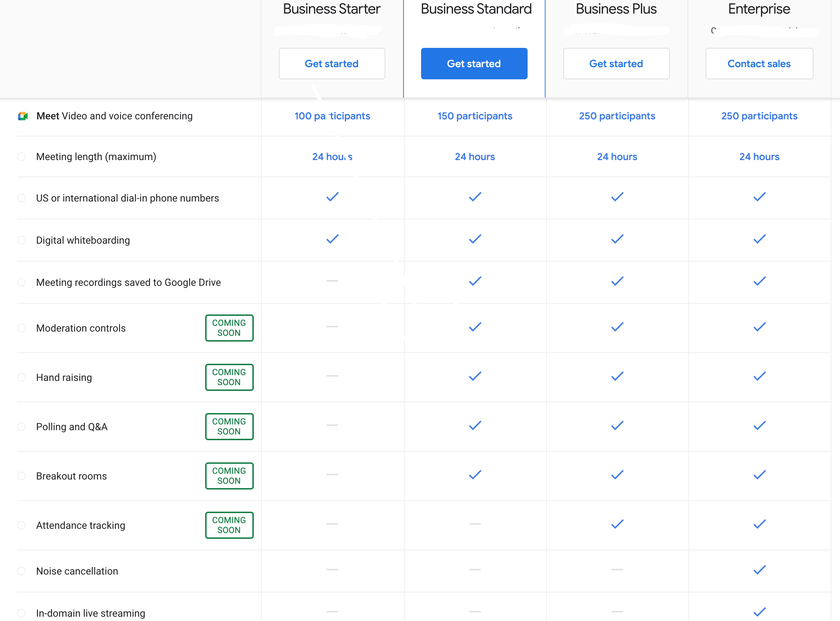
Task: Click the 100 participants value
Action: pos(332,116)
